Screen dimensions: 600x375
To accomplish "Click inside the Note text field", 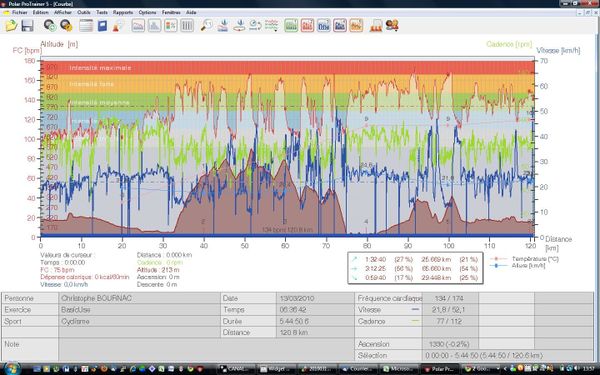I will point(207,349).
